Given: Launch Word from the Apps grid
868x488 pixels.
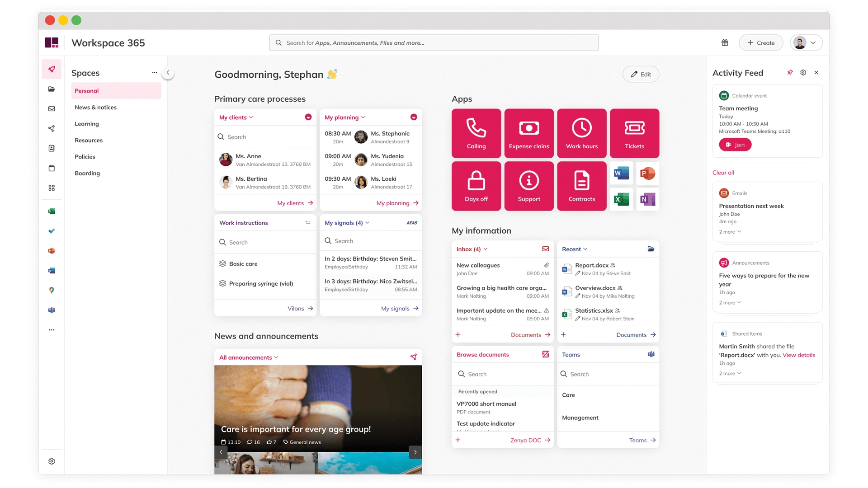Looking at the screenshot, I should (621, 173).
